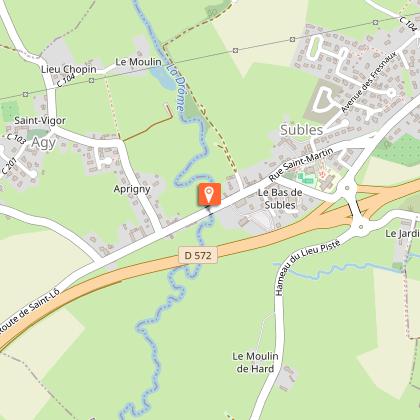Select the Avenue des Fresnaux street label
The width and height of the screenshot is (420, 420).
(369, 82)
